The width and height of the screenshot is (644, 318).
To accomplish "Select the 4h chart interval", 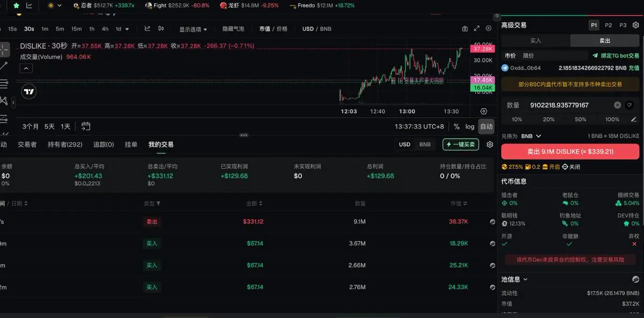I will [105, 29].
